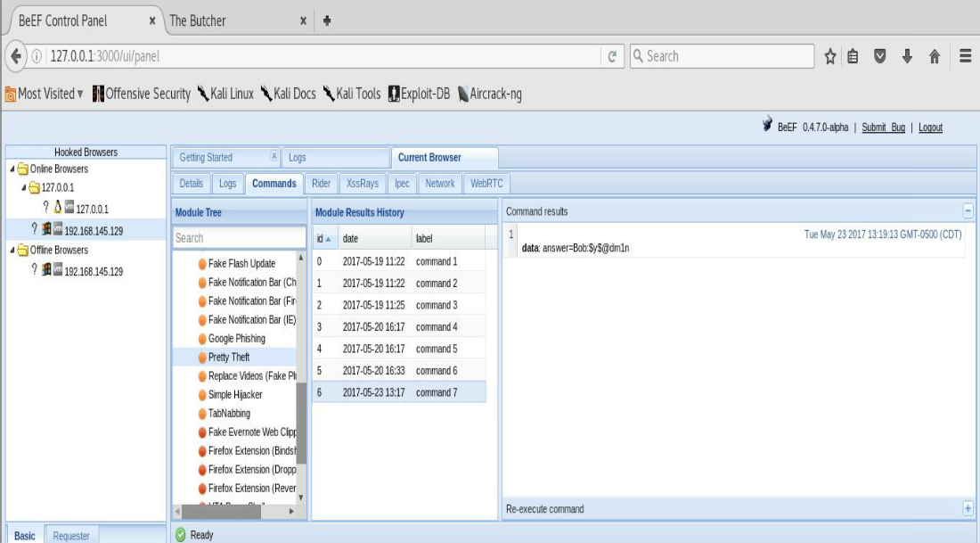Open downloads arrow icon

[908, 56]
